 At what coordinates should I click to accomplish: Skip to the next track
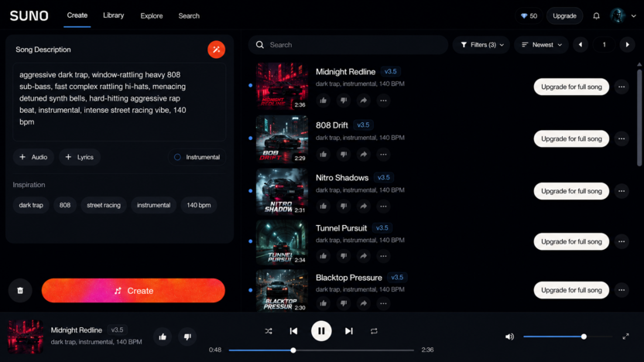(x=348, y=331)
